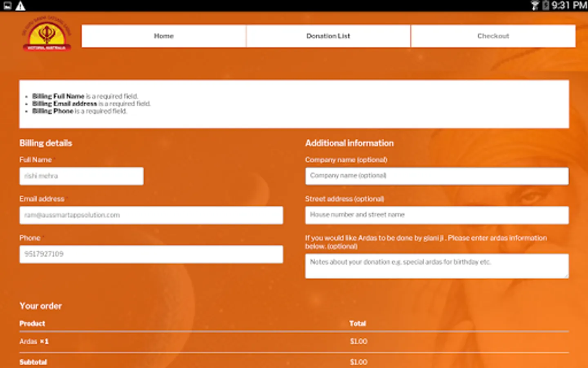Viewport: 588px width, 368px height.
Task: Focus the Full Name input field
Action: tap(81, 176)
